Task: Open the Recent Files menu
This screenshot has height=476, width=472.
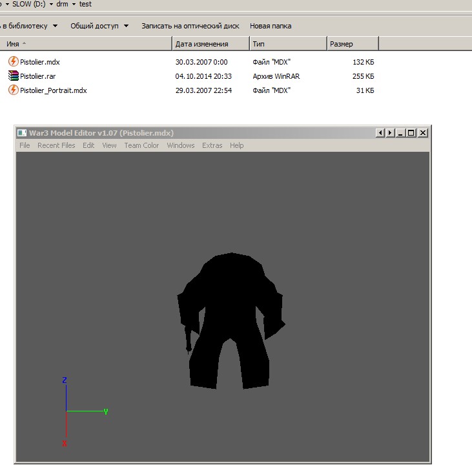Action: point(56,145)
